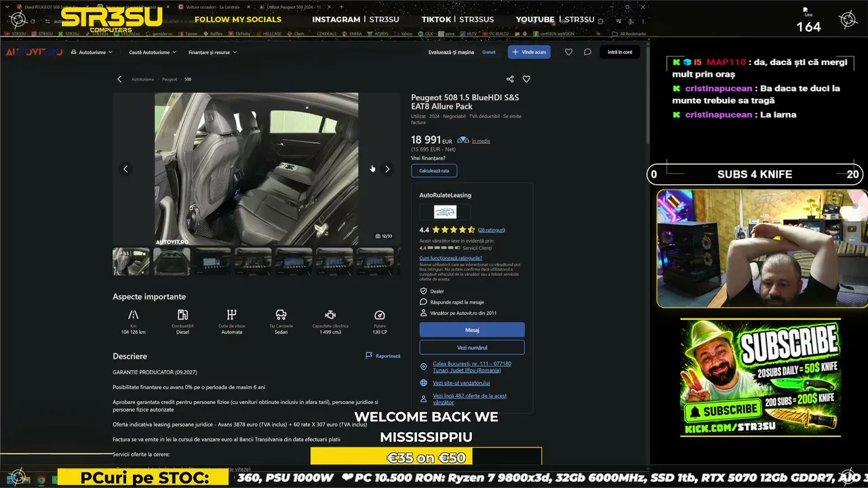Open the În medie price link

(481, 141)
